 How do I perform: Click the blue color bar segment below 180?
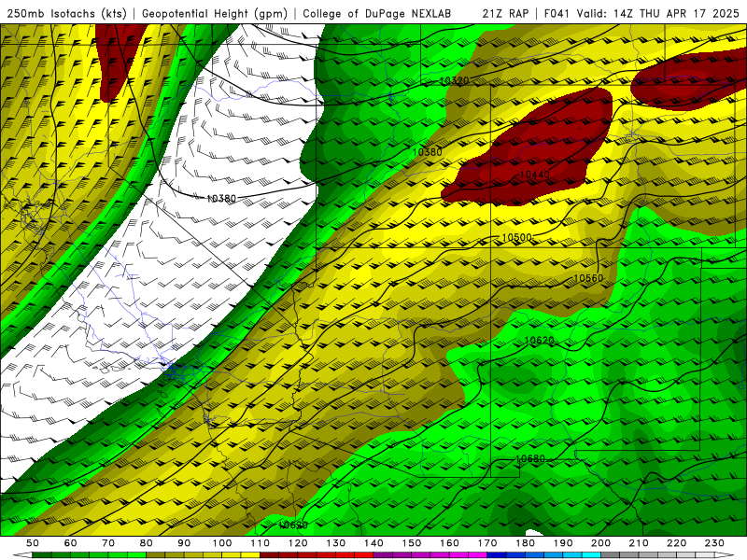(534, 555)
